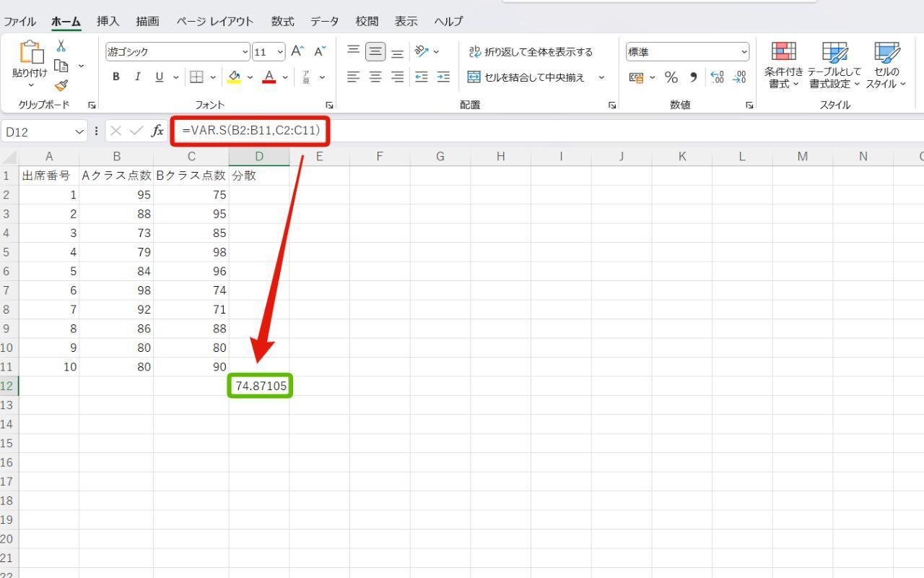Click the orientation text-angle icon

click(x=422, y=51)
